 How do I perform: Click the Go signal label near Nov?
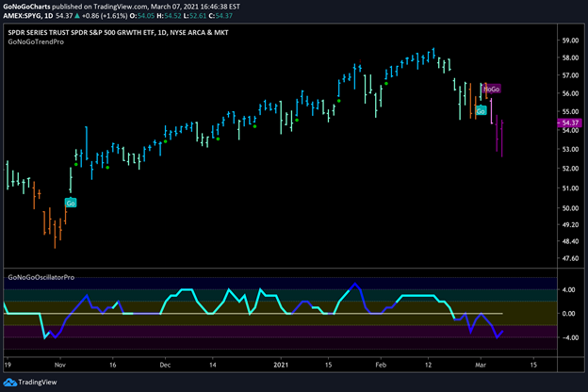(x=71, y=203)
